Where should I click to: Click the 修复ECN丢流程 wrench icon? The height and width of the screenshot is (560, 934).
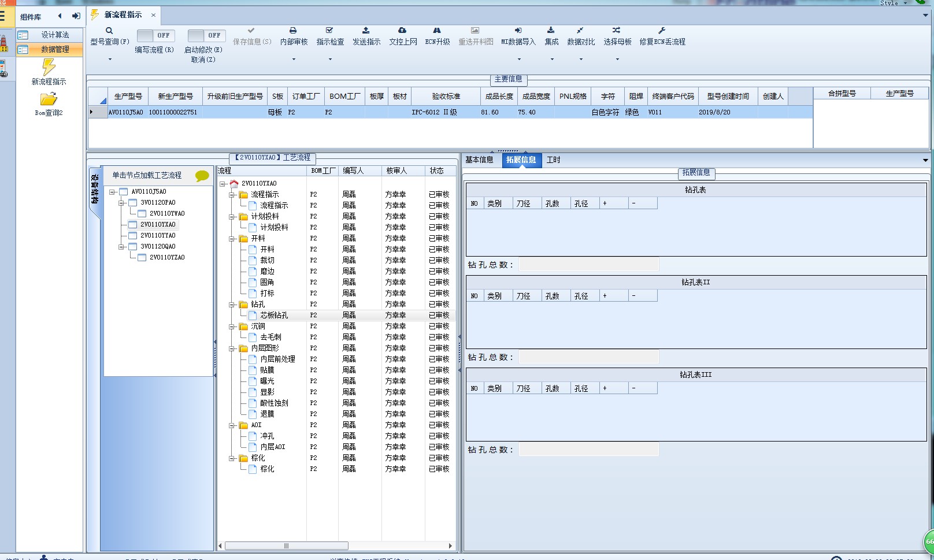662,30
